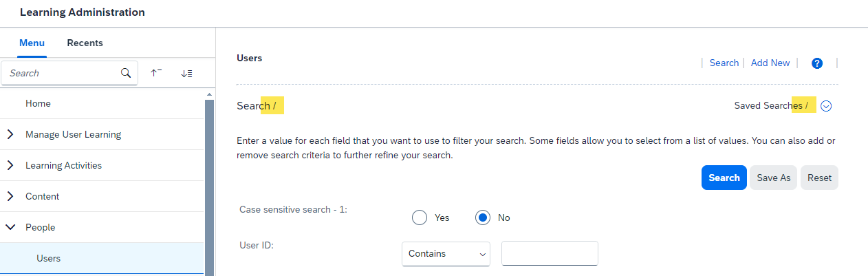Open the blue help question mark icon
This screenshot has width=868, height=276.
click(x=817, y=63)
